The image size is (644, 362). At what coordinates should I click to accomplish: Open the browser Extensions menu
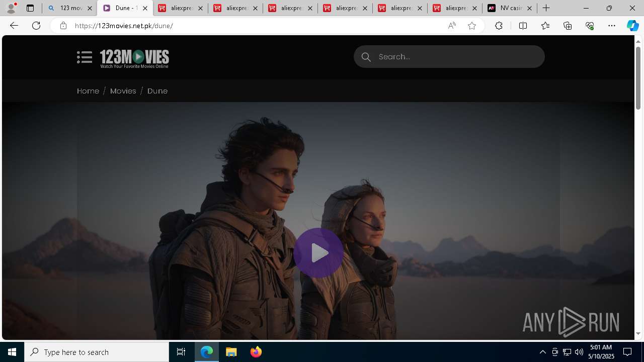click(499, 26)
